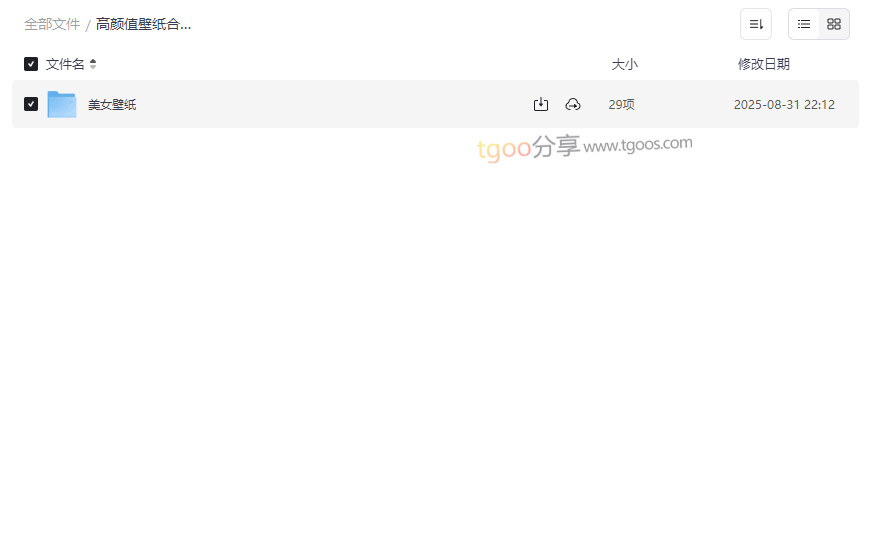
Task: Click the 29项 size entry
Action: (x=621, y=104)
